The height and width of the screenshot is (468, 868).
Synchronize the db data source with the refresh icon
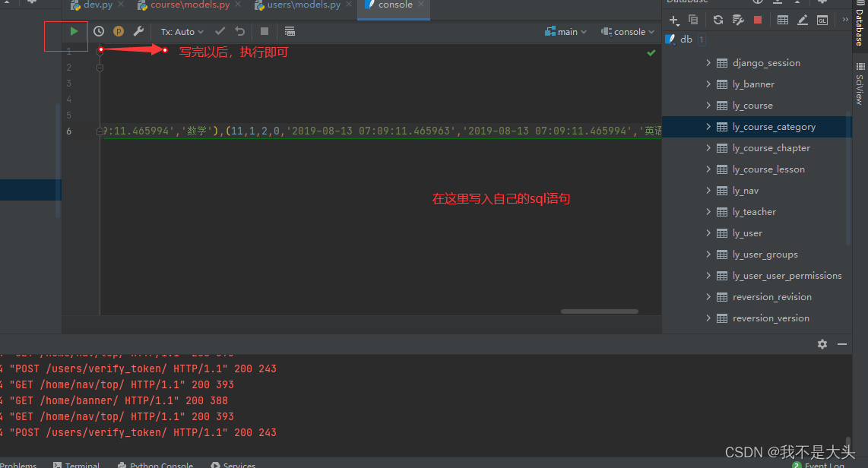pos(718,20)
